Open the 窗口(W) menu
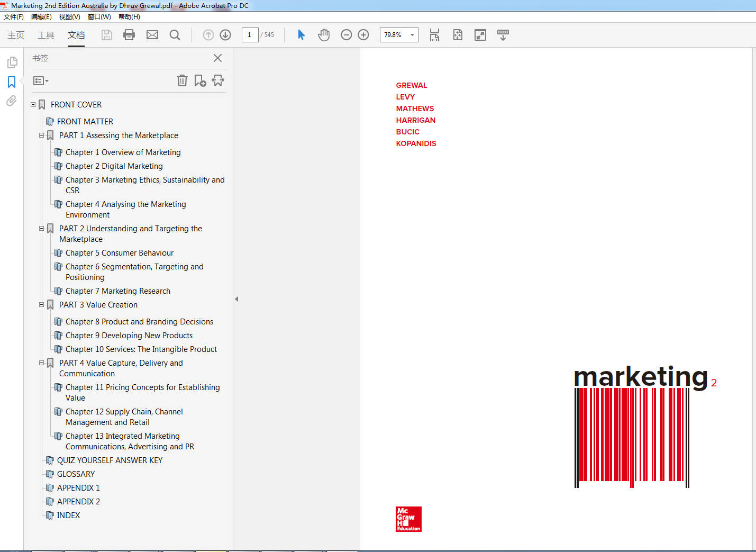This screenshot has width=756, height=552. (x=99, y=17)
